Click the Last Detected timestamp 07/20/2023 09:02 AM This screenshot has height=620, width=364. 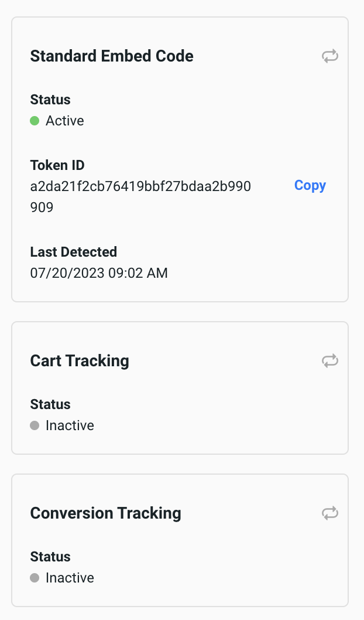tap(99, 272)
